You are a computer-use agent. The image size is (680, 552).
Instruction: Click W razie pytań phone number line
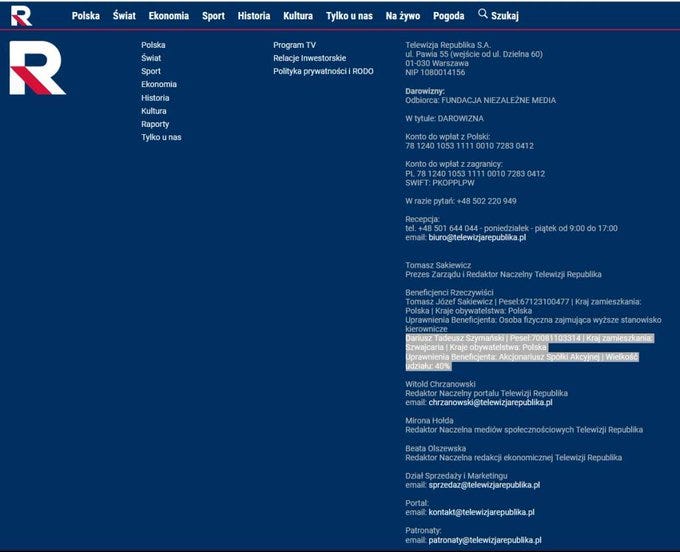461,201
